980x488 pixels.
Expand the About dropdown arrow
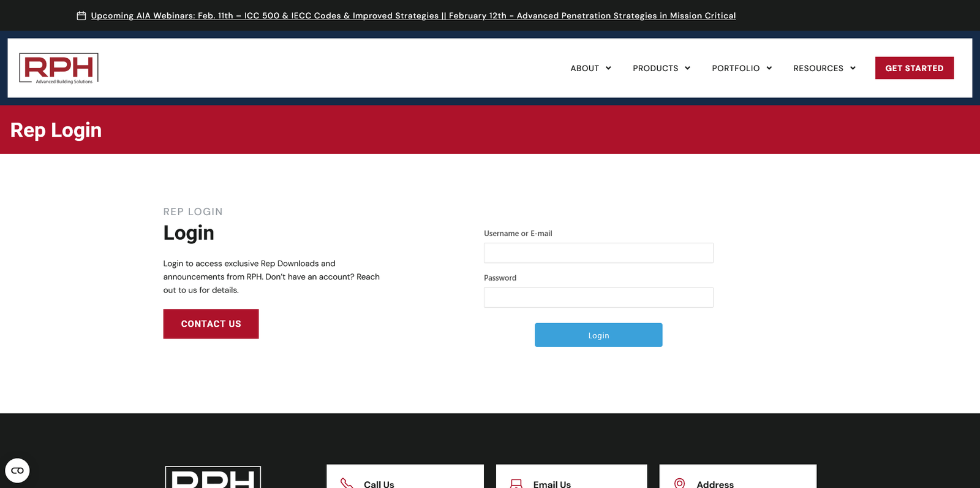point(608,68)
